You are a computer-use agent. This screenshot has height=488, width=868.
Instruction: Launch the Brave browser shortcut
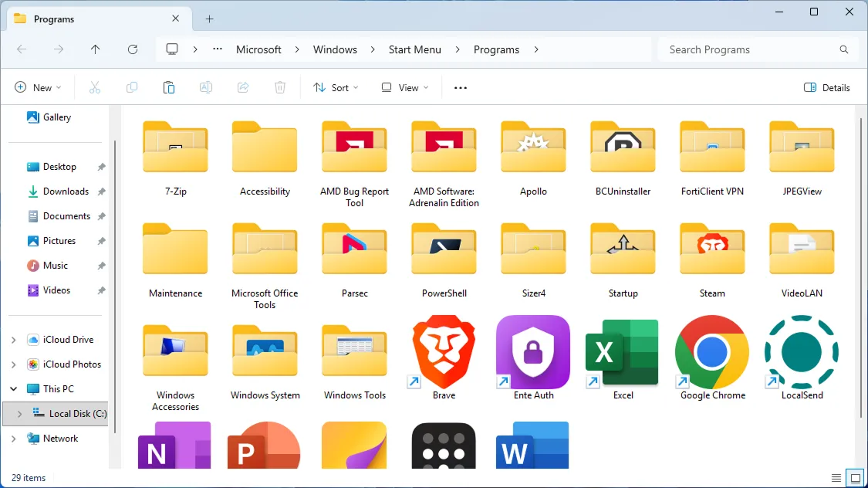tap(442, 351)
